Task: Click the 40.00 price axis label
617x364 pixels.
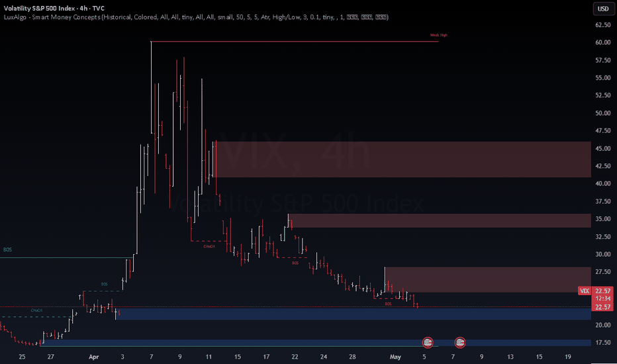Action: pyautogui.click(x=603, y=183)
